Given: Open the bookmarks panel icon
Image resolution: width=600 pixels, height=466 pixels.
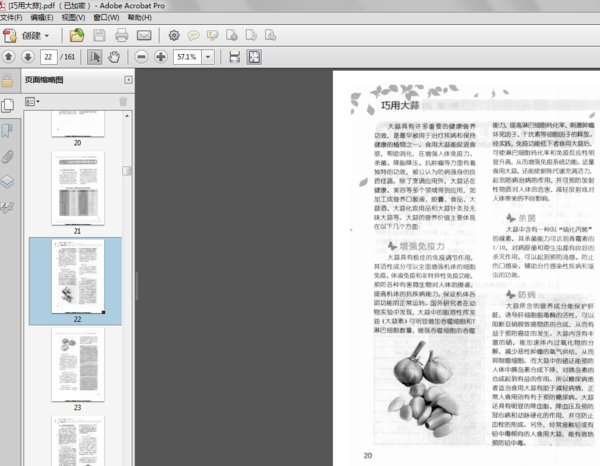Looking at the screenshot, I should tap(7, 130).
